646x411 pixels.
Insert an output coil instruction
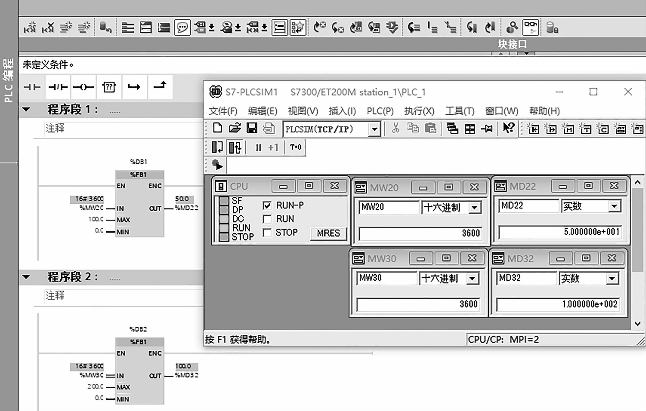[x=83, y=87]
